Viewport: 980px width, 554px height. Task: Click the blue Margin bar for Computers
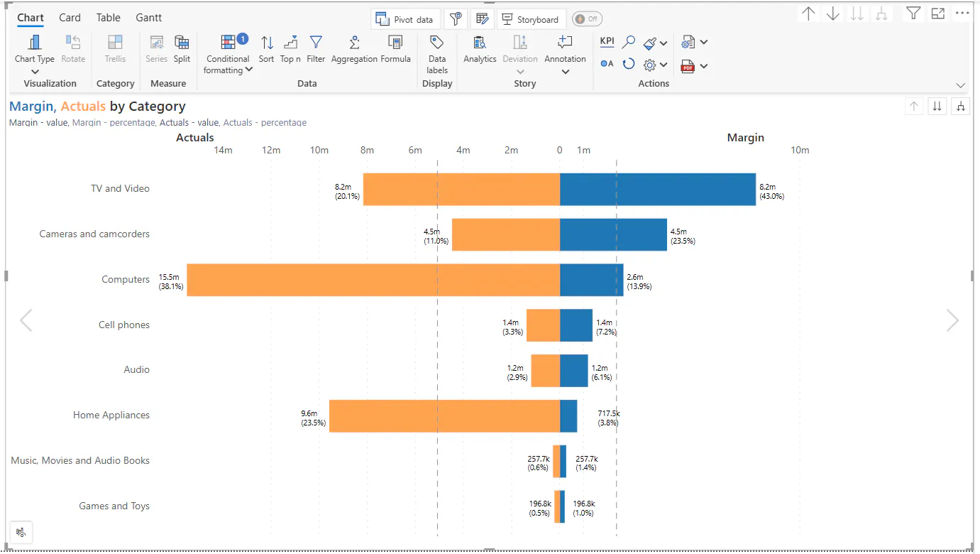591,280
